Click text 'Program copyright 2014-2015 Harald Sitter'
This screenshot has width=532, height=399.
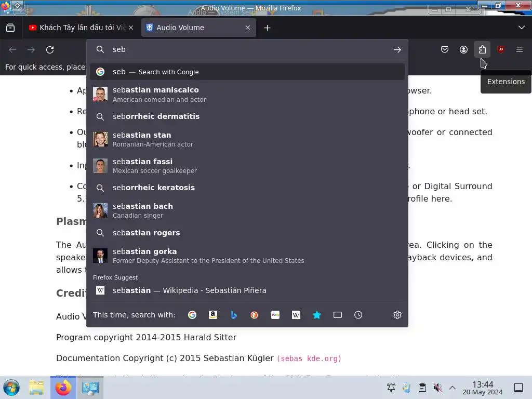click(x=146, y=338)
